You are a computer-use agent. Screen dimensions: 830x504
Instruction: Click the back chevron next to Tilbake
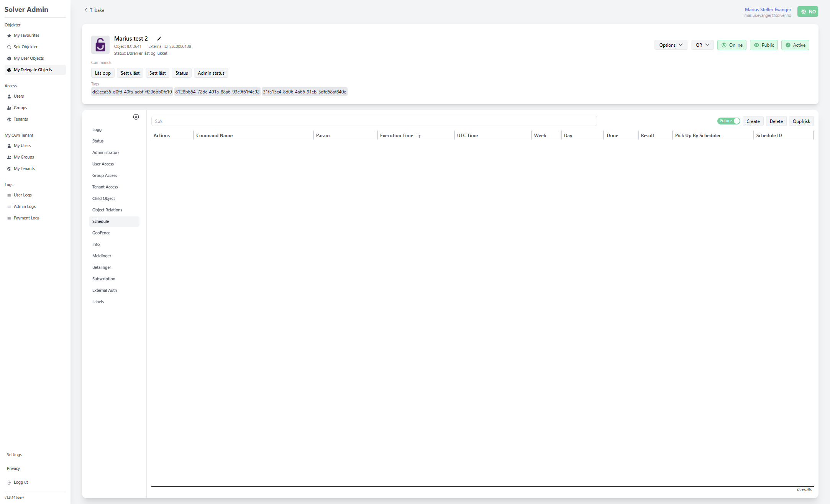(x=86, y=10)
